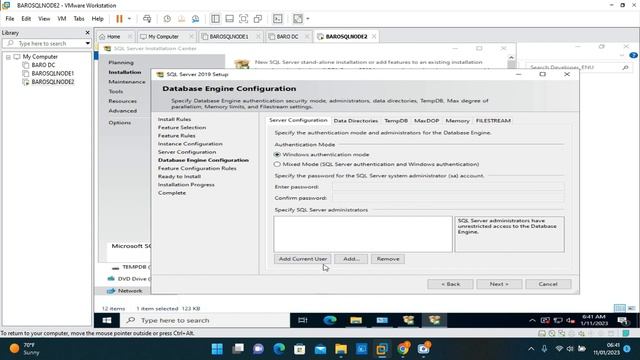Open Microsoft Store on host taskbar
The width and height of the screenshot is (640, 360).
[x=300, y=349]
